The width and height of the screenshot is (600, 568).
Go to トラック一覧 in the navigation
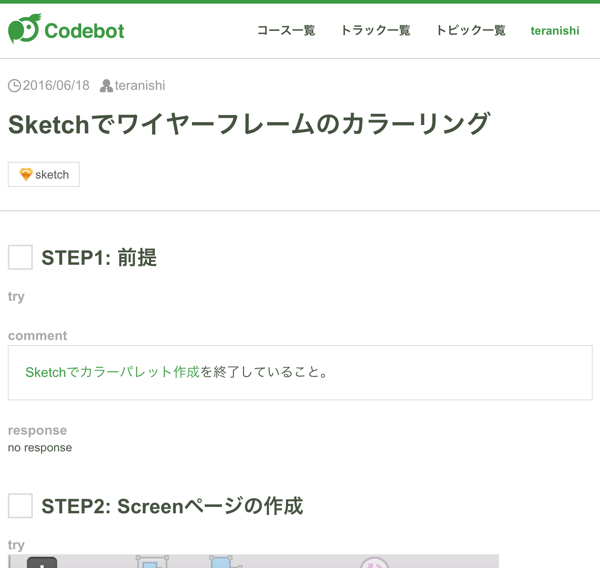coord(375,31)
